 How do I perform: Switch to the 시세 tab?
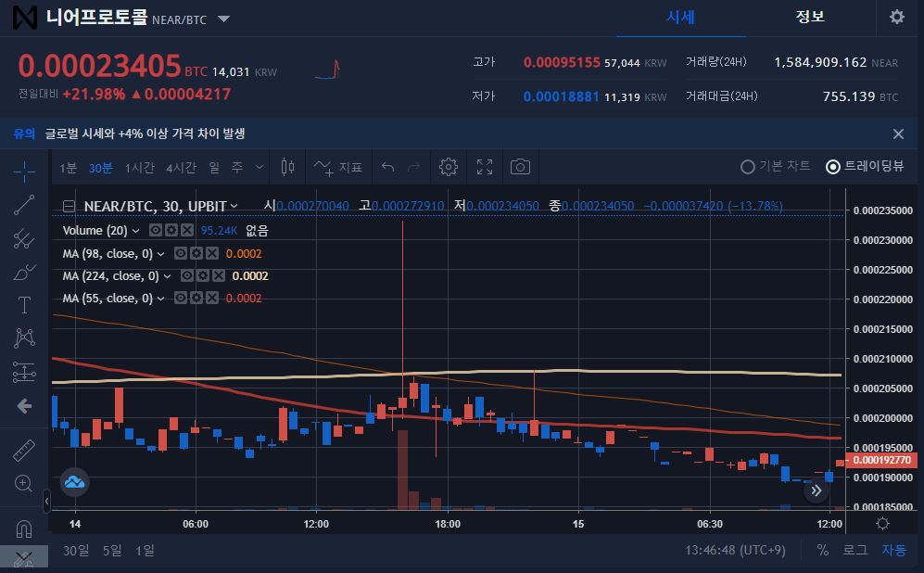[680, 17]
